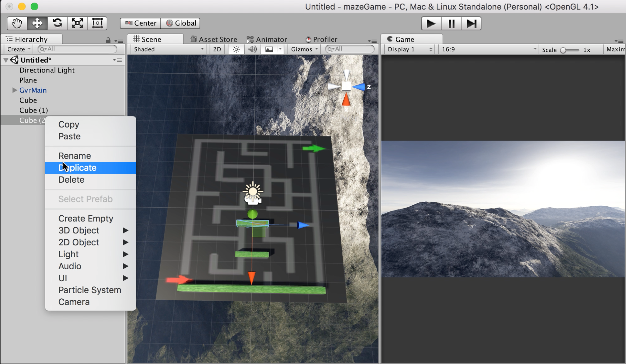Click the Hierarchy panel lock icon

(108, 40)
